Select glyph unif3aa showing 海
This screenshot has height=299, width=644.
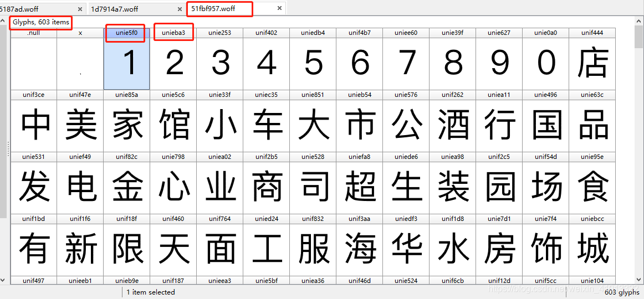[359, 245]
